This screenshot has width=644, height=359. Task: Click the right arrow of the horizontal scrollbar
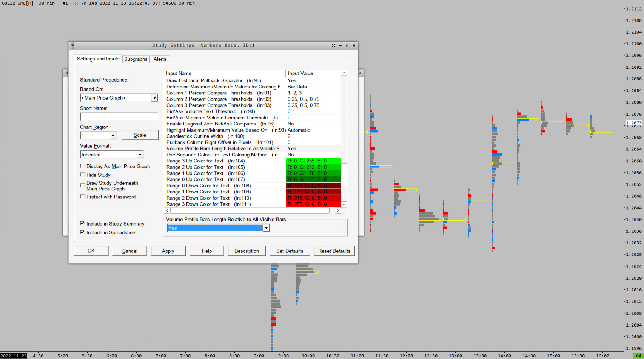click(338, 210)
